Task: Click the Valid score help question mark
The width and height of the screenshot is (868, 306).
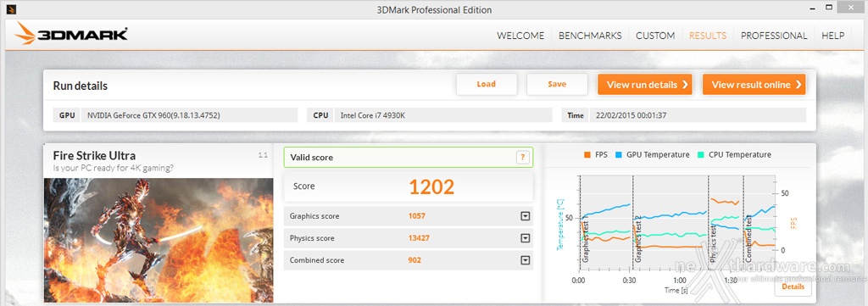Action: tap(522, 158)
